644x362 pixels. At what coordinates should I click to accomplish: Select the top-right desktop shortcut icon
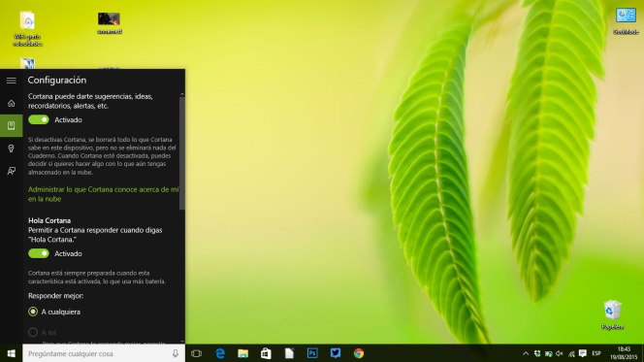click(x=626, y=20)
